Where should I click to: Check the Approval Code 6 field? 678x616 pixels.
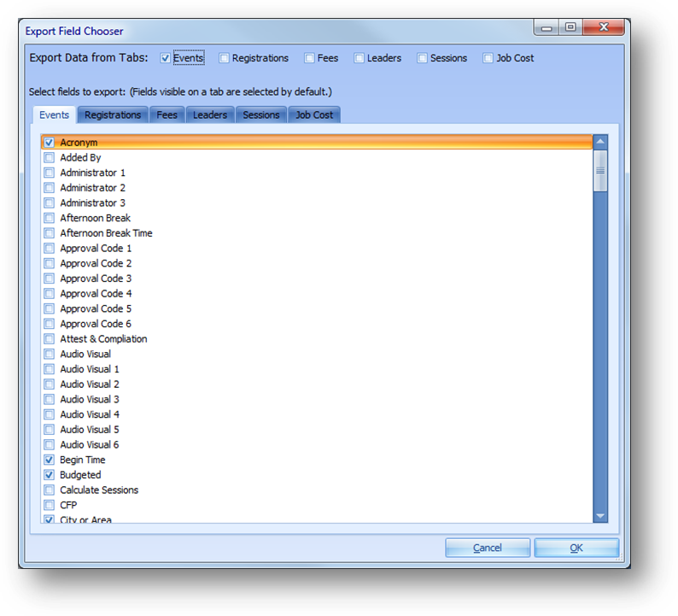tap(50, 324)
